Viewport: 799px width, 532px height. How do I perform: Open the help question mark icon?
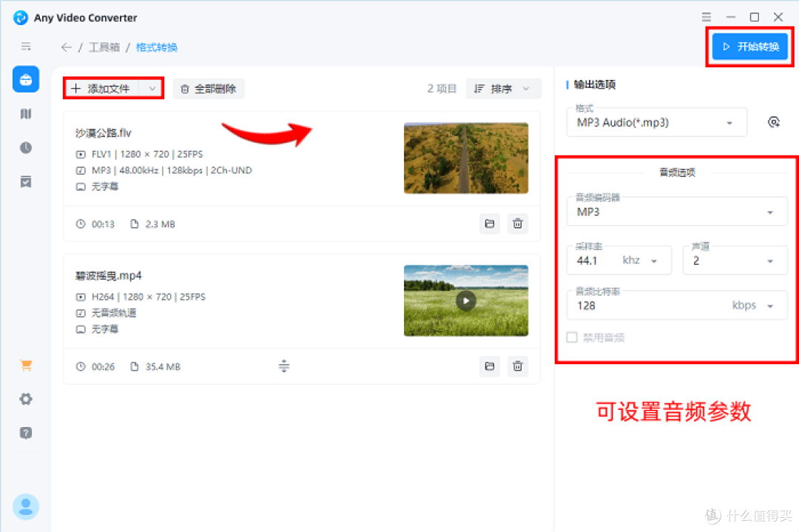pos(26,433)
